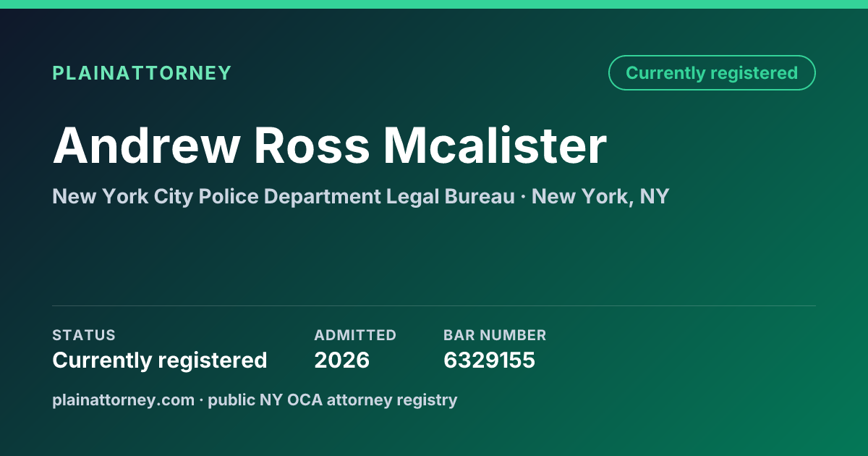Click the horizontal divider line above status

(x=434, y=305)
